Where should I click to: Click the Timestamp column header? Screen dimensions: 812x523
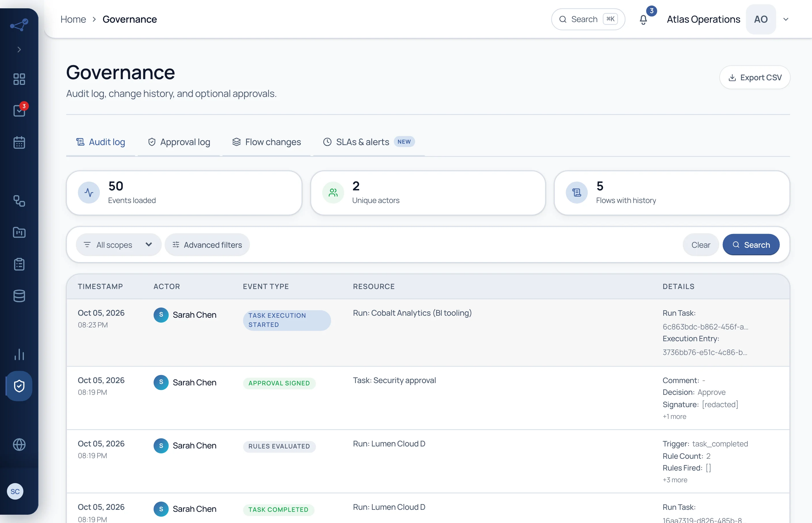(101, 286)
